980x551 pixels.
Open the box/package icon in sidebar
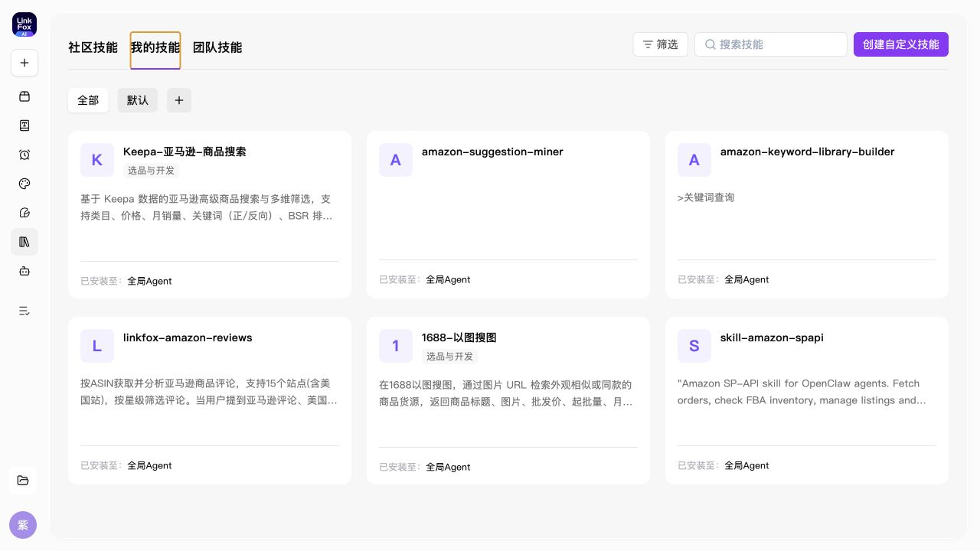24,96
